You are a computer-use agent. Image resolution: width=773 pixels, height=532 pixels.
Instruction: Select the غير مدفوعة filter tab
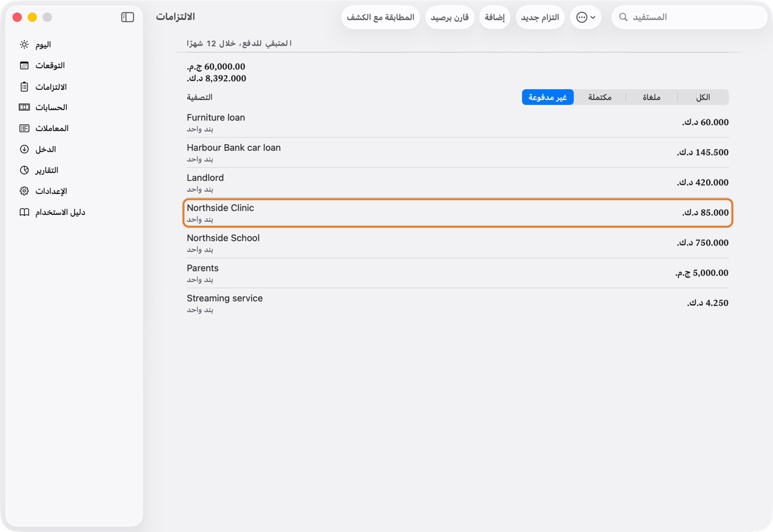[x=548, y=97]
